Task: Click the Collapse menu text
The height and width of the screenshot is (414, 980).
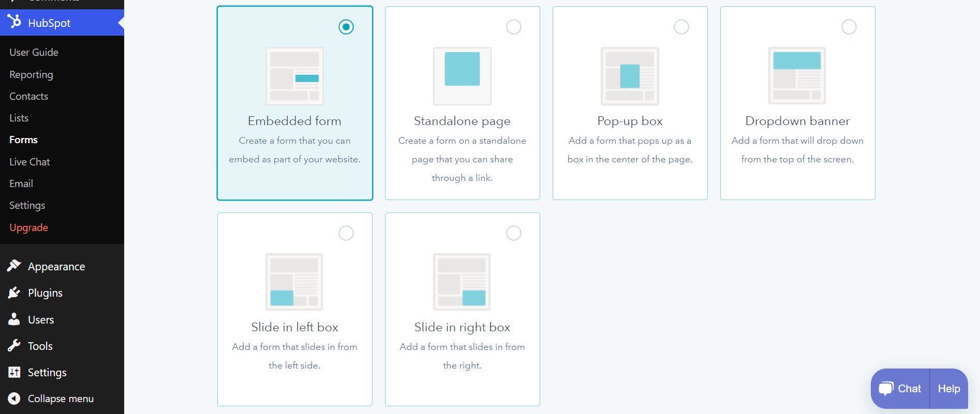Action: [x=61, y=398]
